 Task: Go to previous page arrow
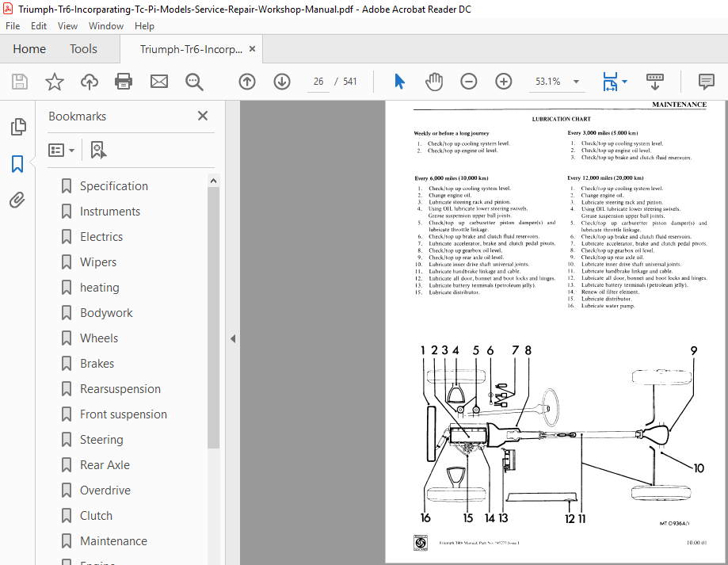[247, 82]
